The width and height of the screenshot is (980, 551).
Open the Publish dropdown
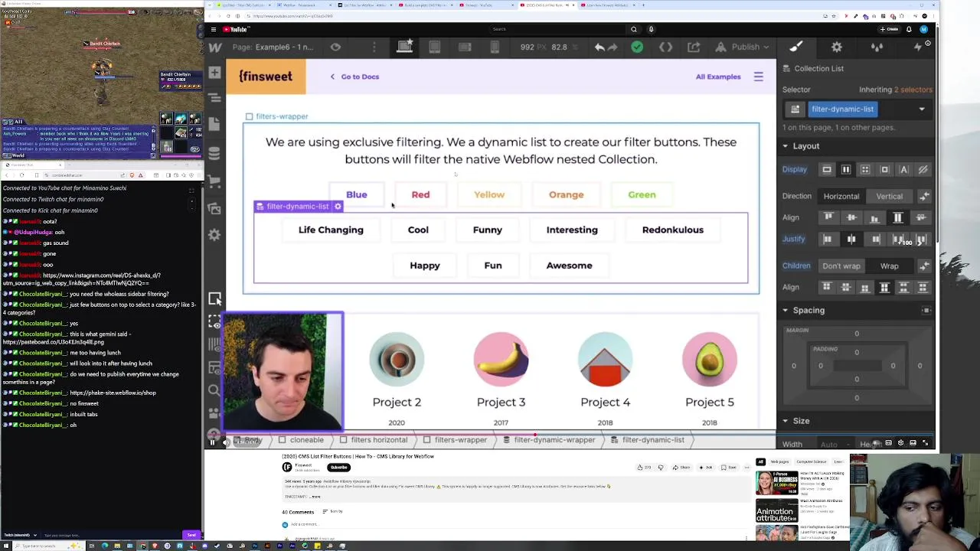coord(741,47)
